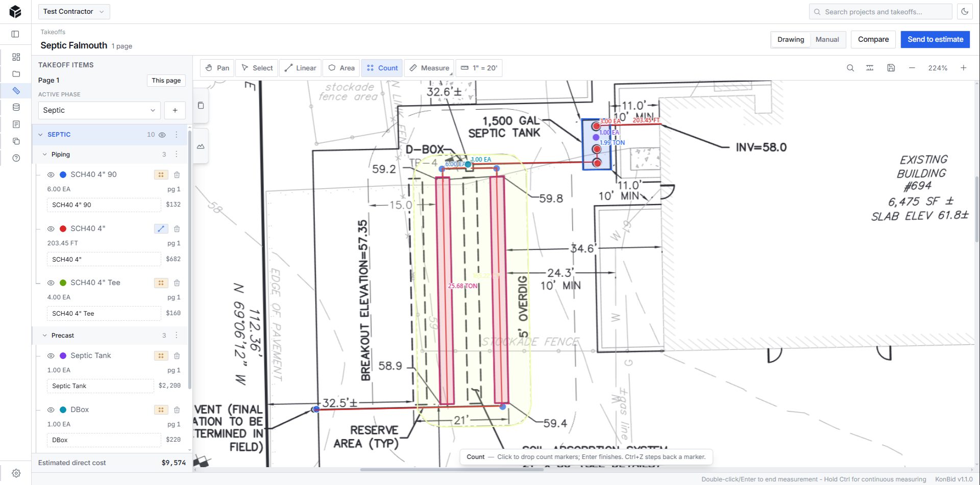Viewport: 980px width, 485px height.
Task: Collapse the Precast subgroup
Action: (x=45, y=336)
